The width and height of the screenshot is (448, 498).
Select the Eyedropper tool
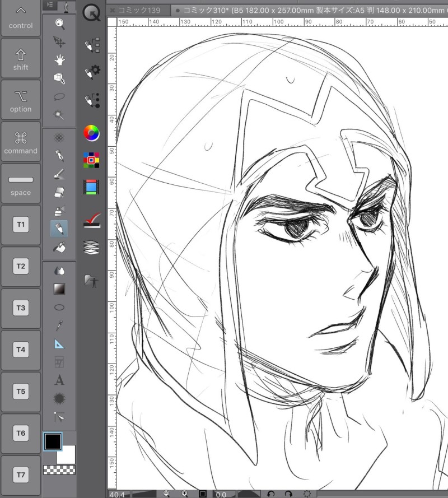(59, 325)
